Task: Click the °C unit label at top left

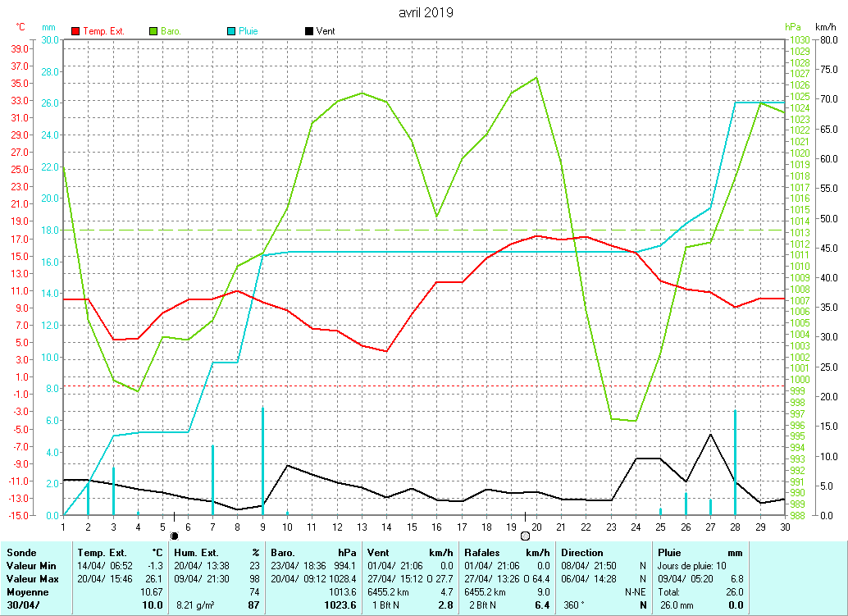Action: coord(21,27)
